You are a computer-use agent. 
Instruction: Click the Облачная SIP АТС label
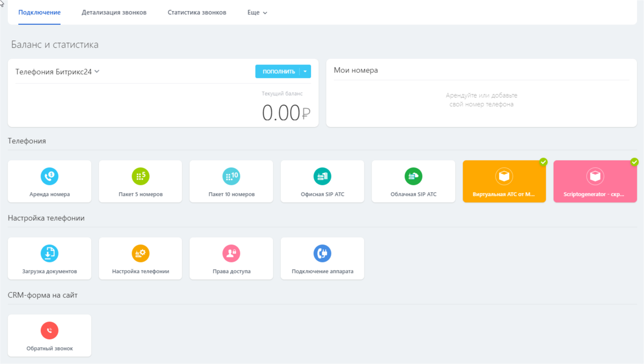pos(413,194)
